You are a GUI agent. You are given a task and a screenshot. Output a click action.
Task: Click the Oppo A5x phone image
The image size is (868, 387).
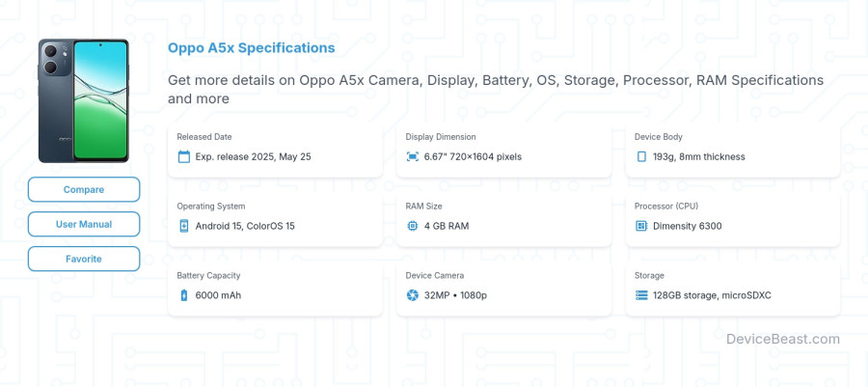84,100
